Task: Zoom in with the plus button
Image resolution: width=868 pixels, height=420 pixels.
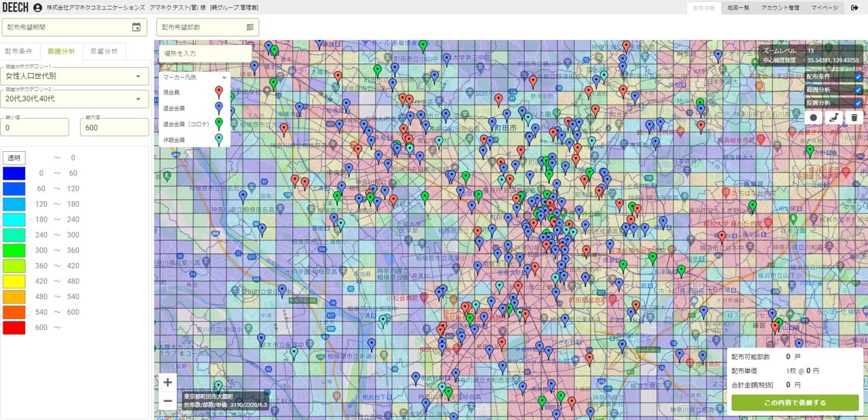Action: pyautogui.click(x=167, y=382)
